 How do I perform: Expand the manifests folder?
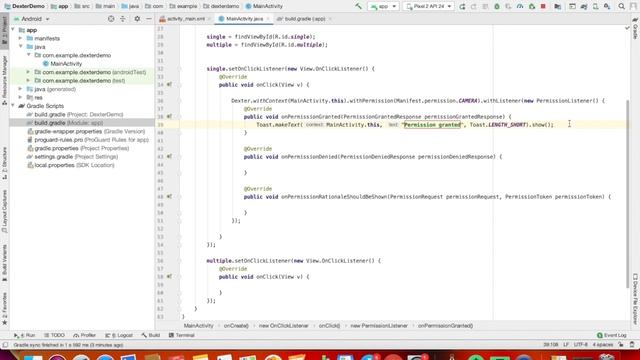tap(20, 38)
